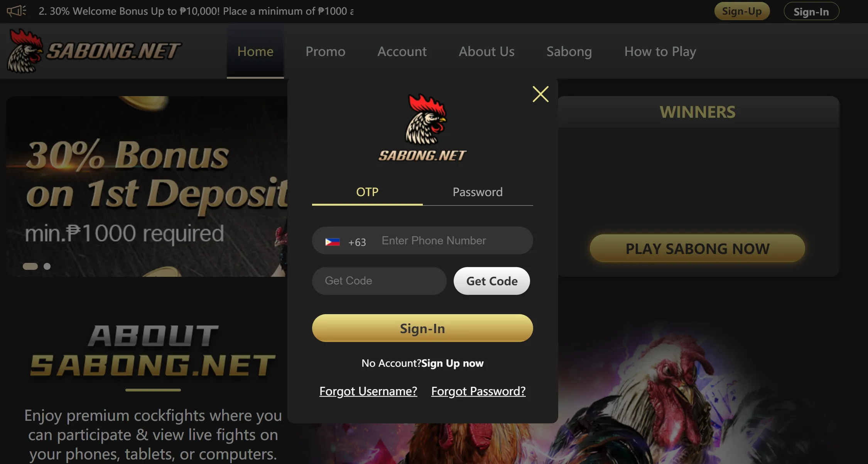Click the +63 country code dropdown

pos(345,241)
